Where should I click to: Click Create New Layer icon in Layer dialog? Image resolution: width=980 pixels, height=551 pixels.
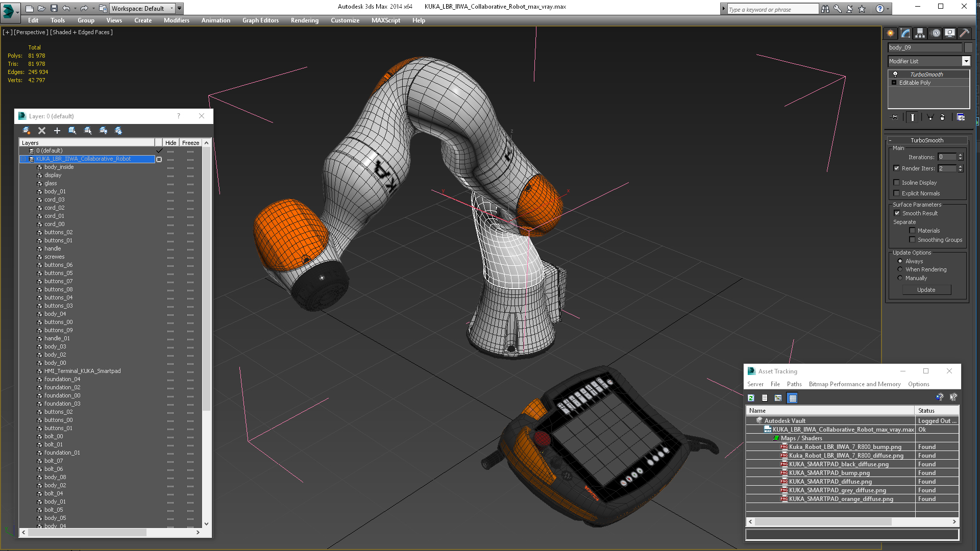point(27,131)
